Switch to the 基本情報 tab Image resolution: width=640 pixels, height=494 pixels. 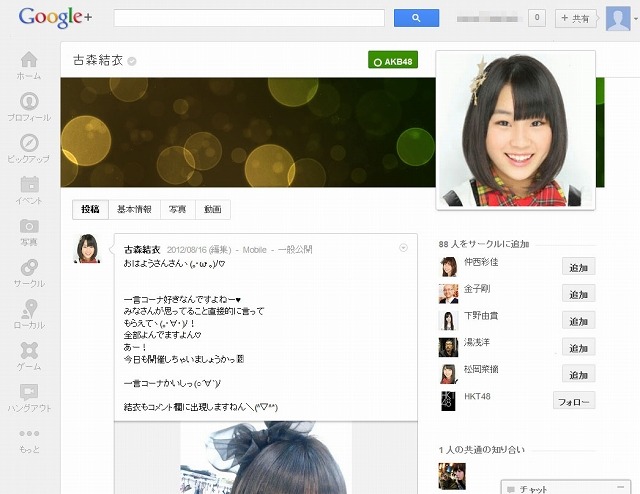point(134,209)
